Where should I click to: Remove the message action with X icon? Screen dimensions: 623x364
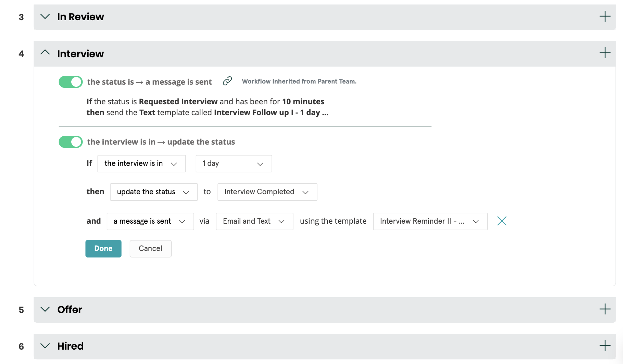pyautogui.click(x=502, y=221)
